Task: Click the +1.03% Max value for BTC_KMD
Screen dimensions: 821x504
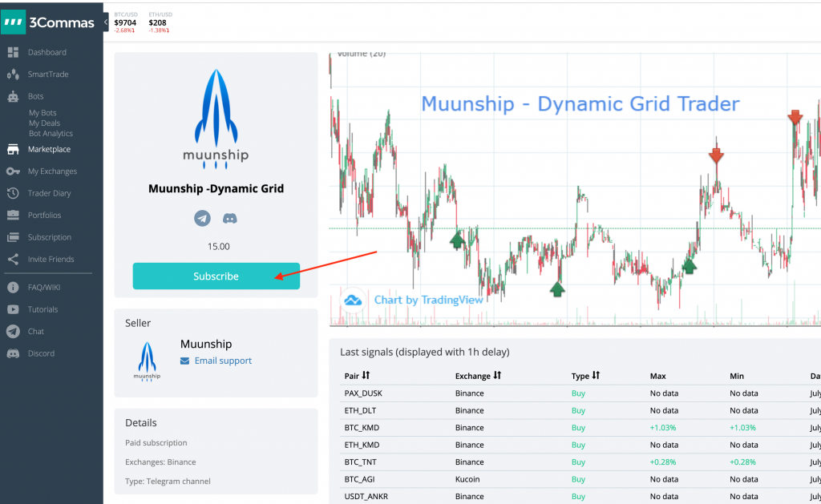Action: coord(663,428)
